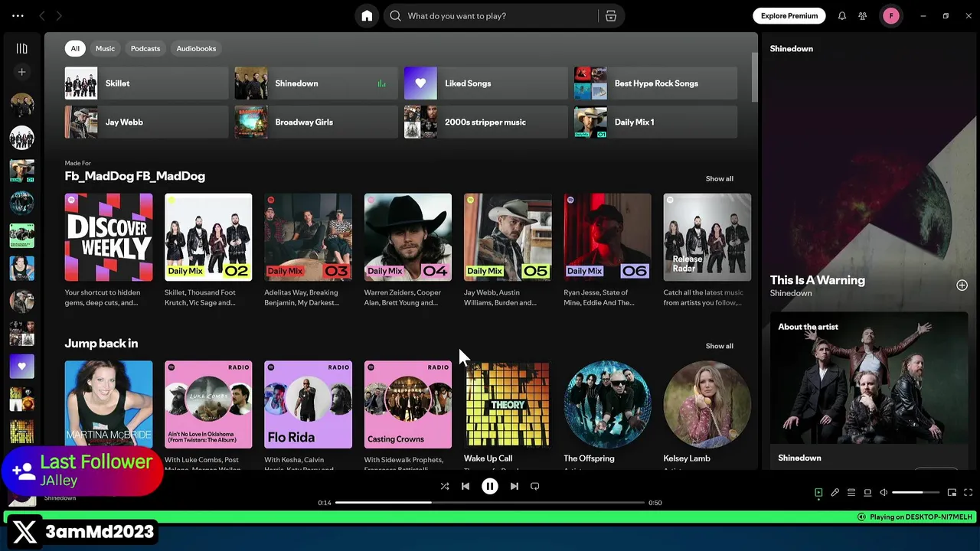Type in What do you want to play field
Image resolution: width=980 pixels, height=551 pixels.
click(x=501, y=16)
